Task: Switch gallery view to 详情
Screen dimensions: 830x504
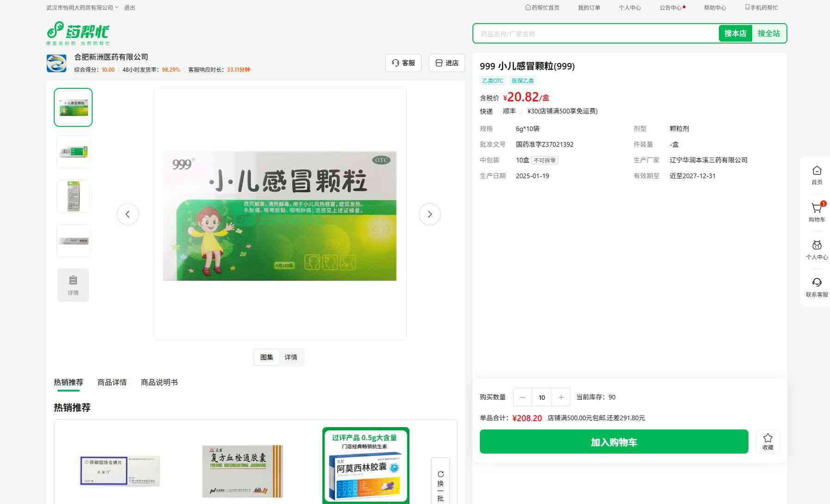Action: (291, 357)
